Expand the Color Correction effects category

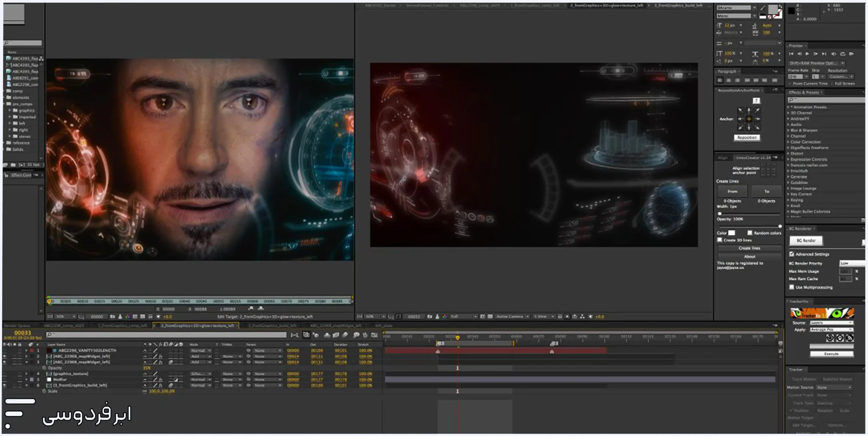[x=788, y=142]
